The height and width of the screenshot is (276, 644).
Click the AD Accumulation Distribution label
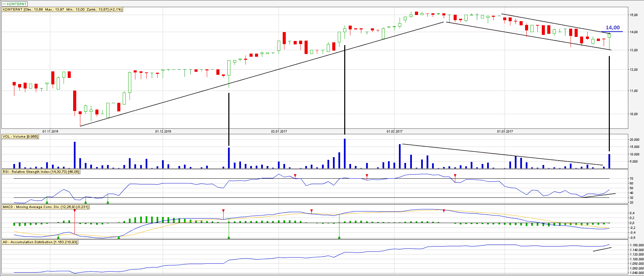click(x=40, y=242)
